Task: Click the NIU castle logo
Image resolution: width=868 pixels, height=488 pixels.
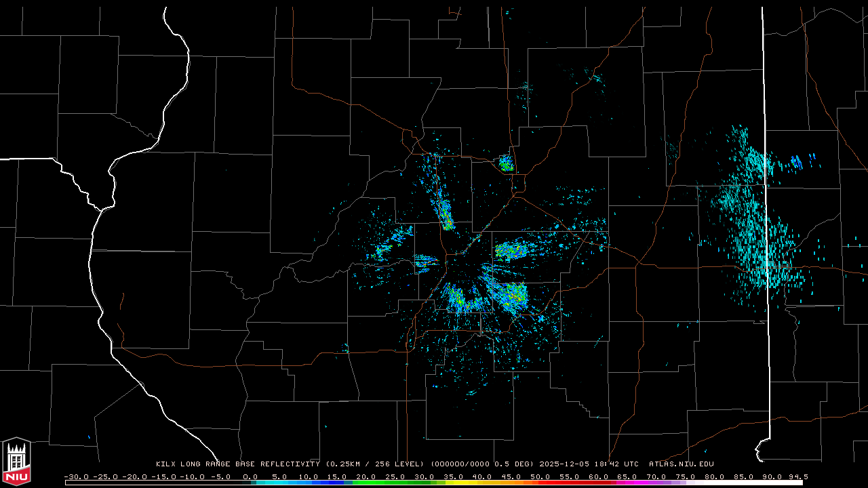Action: 16,462
